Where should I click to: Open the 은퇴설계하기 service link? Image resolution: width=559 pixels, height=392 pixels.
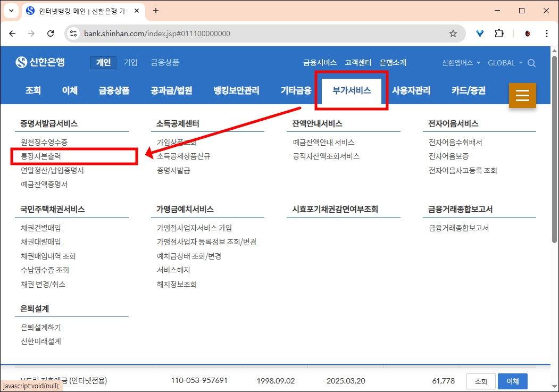pos(40,327)
